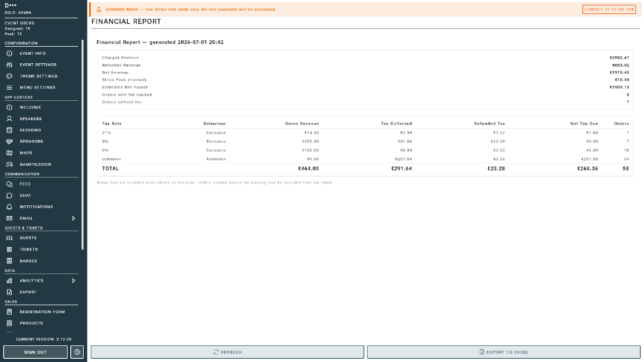
Task: Open Chat using the bubble icon
Action: [9, 195]
